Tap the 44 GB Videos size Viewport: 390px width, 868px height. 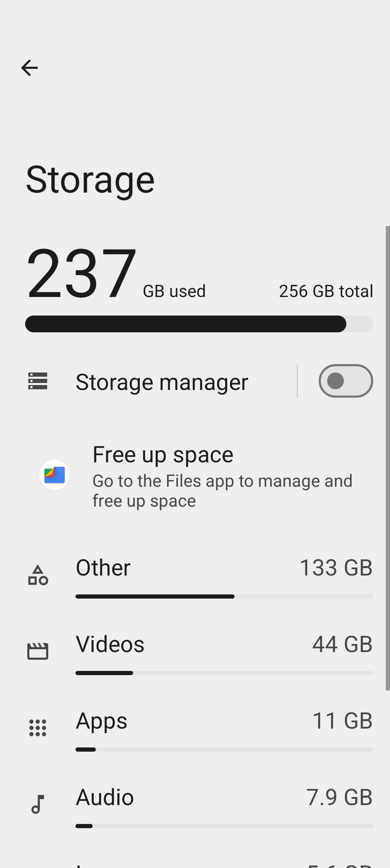[342, 644]
